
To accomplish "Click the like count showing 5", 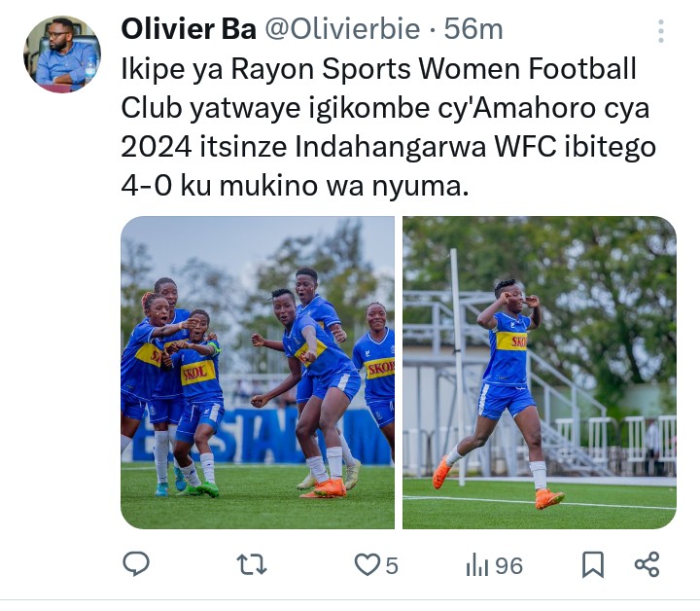I will (392, 566).
